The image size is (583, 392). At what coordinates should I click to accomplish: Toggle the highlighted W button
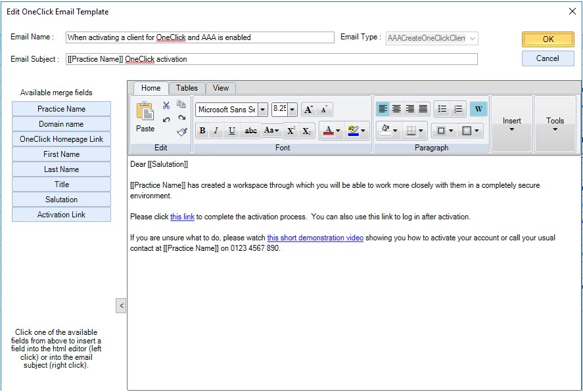pos(478,109)
